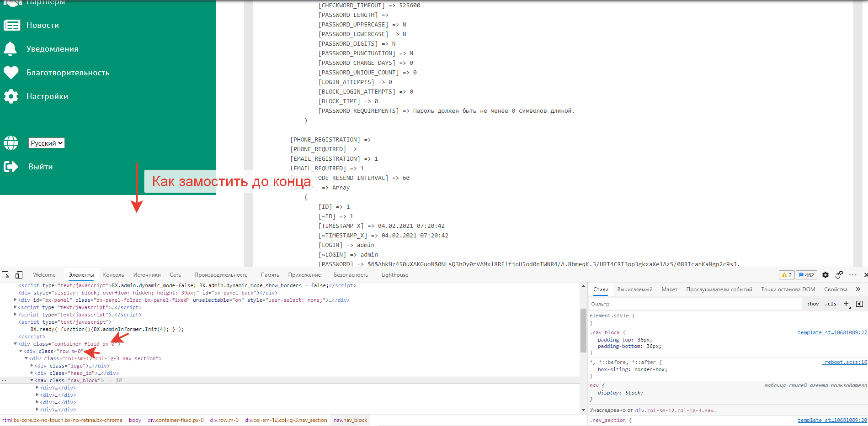The height and width of the screenshot is (426, 868).
Task: Select the Вычисляемый tab
Action: click(x=635, y=289)
